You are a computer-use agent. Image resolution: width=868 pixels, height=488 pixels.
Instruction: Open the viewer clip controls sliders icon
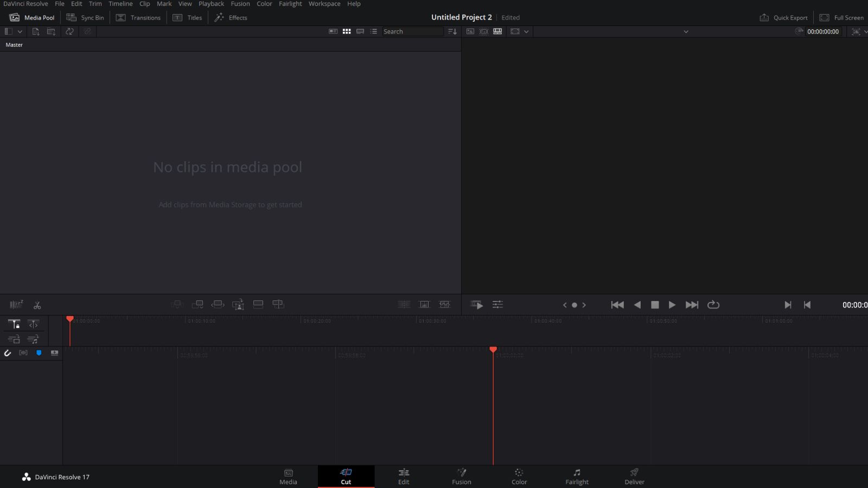tap(498, 305)
